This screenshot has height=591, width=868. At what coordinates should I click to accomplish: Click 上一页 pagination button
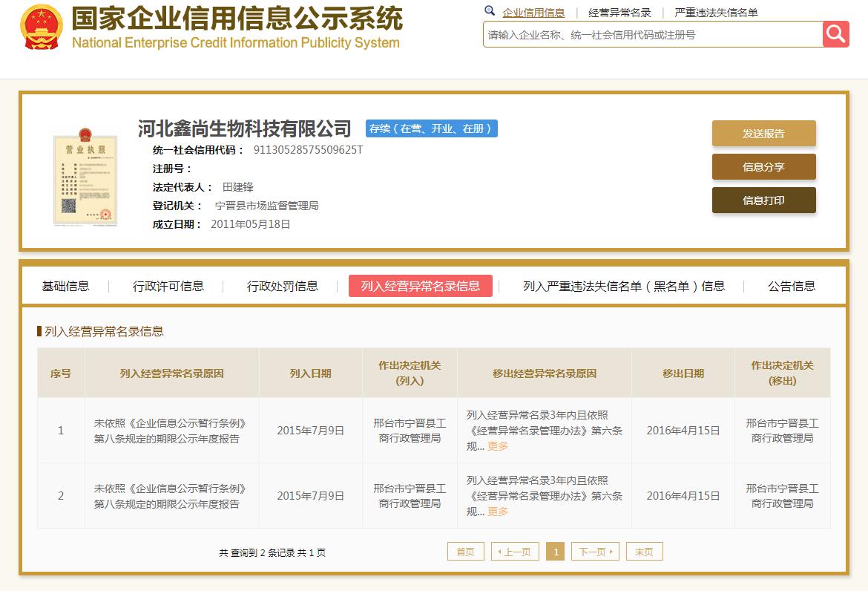pyautogui.click(x=515, y=552)
